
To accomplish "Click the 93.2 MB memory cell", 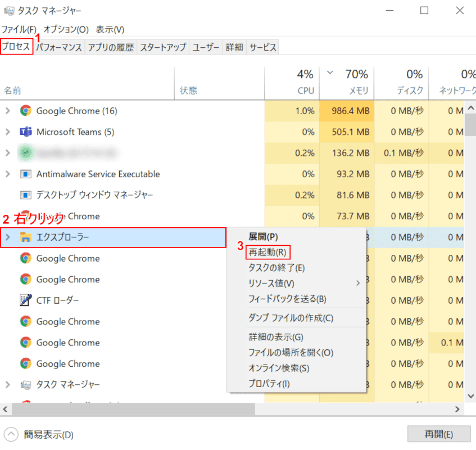I will (347, 174).
